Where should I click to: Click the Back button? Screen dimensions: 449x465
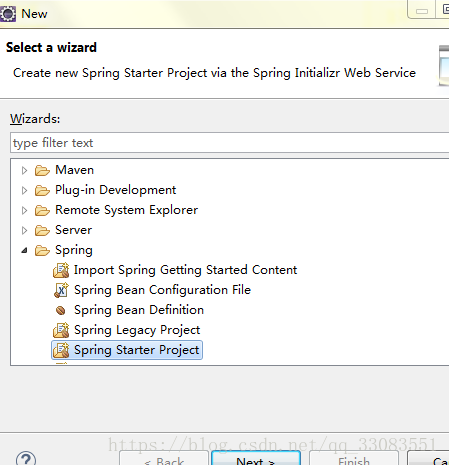click(164, 458)
